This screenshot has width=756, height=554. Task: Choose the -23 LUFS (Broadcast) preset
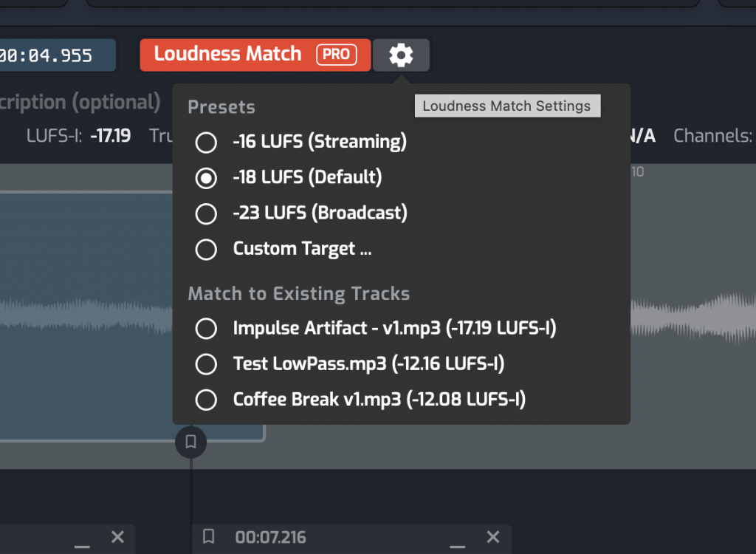click(x=206, y=213)
